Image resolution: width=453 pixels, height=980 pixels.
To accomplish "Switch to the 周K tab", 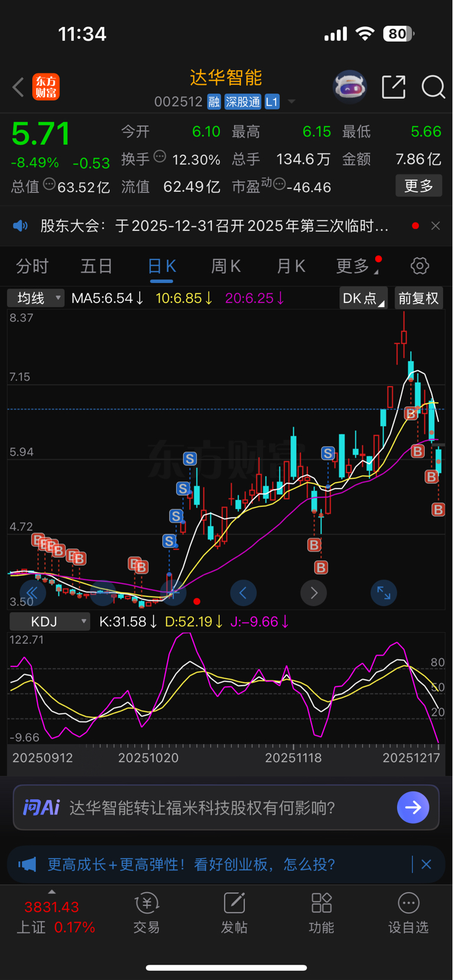I will pos(226,266).
